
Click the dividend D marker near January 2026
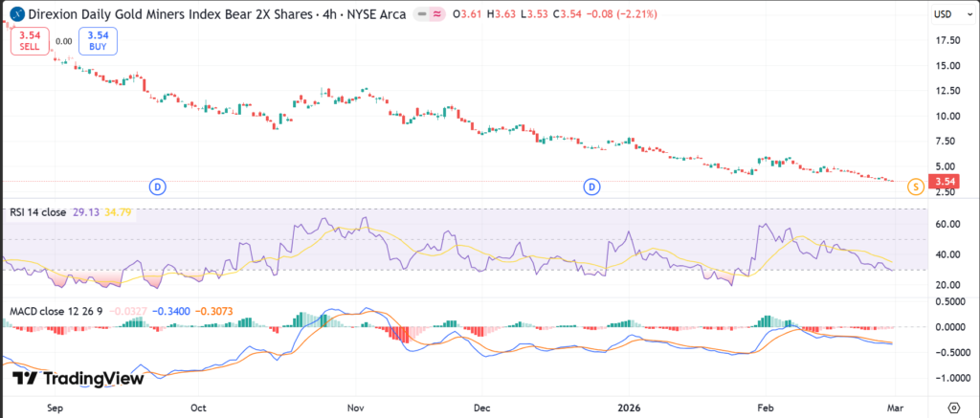coord(593,185)
